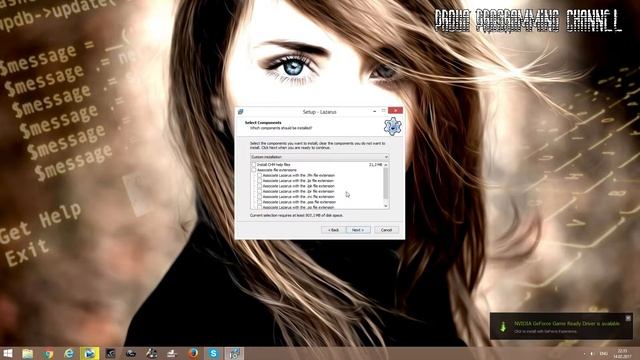This screenshot has width=640, height=360.
Task: Click the Windows Start button
Action: pyautogui.click(x=8, y=353)
